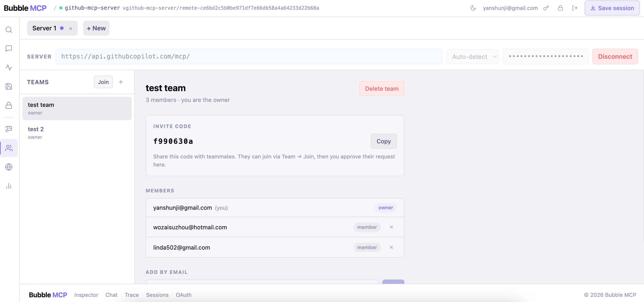Click the server URL input field
The image size is (644, 302).
tap(249, 56)
